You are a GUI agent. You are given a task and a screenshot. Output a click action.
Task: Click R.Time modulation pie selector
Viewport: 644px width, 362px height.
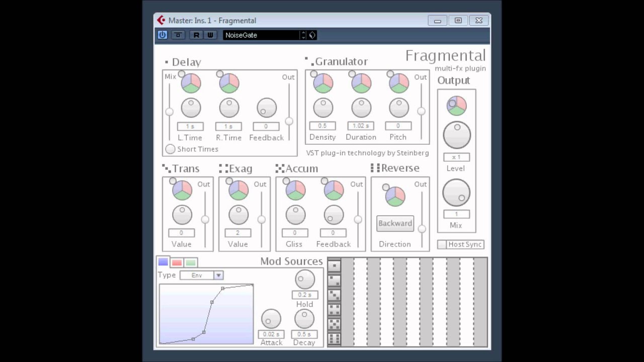point(229,83)
